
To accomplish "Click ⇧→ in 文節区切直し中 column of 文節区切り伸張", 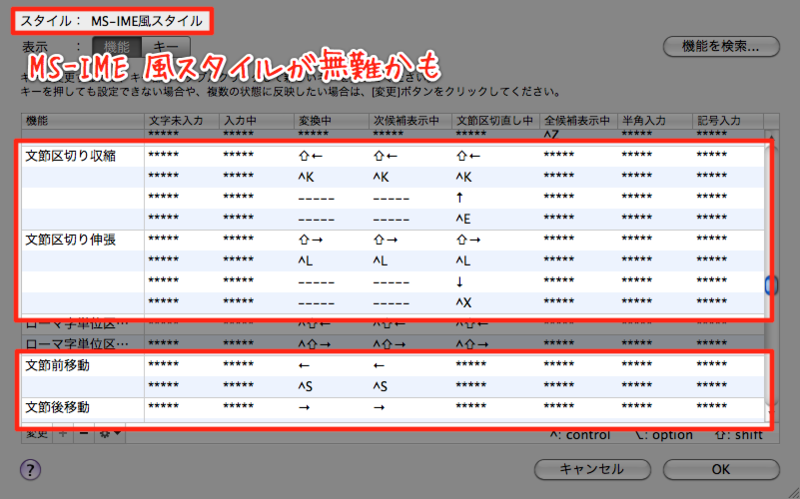I will [468, 239].
